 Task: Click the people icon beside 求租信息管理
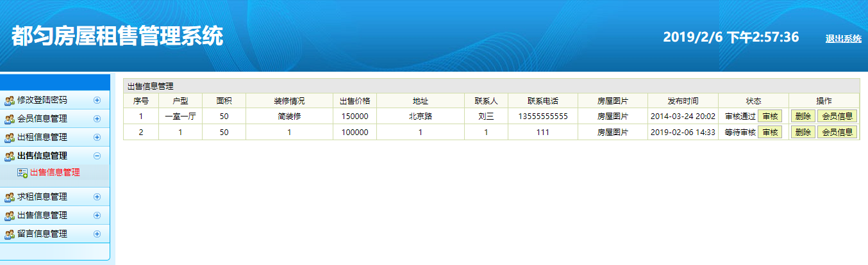tap(10, 197)
